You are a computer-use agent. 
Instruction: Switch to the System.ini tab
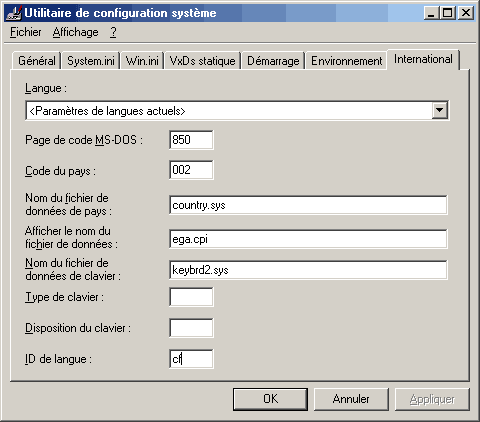coord(91,61)
